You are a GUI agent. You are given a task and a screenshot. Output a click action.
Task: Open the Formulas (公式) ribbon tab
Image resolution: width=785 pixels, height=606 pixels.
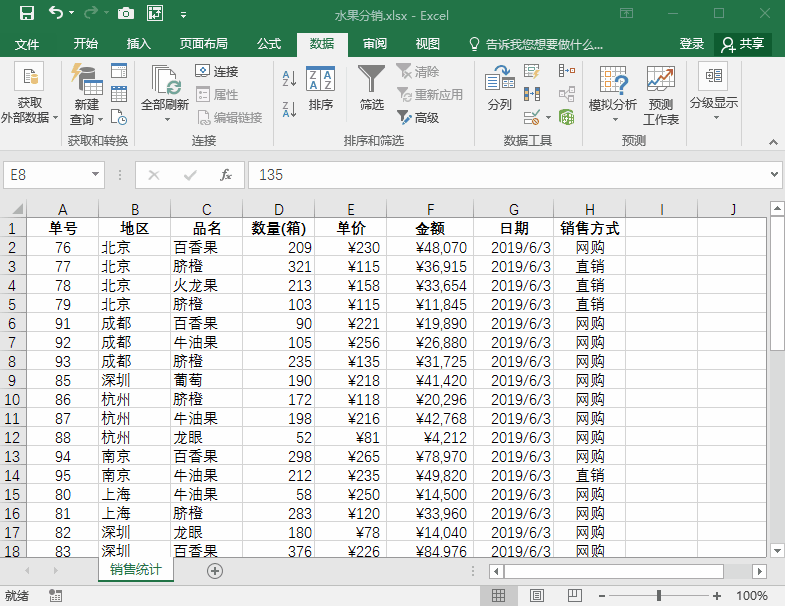pos(269,44)
